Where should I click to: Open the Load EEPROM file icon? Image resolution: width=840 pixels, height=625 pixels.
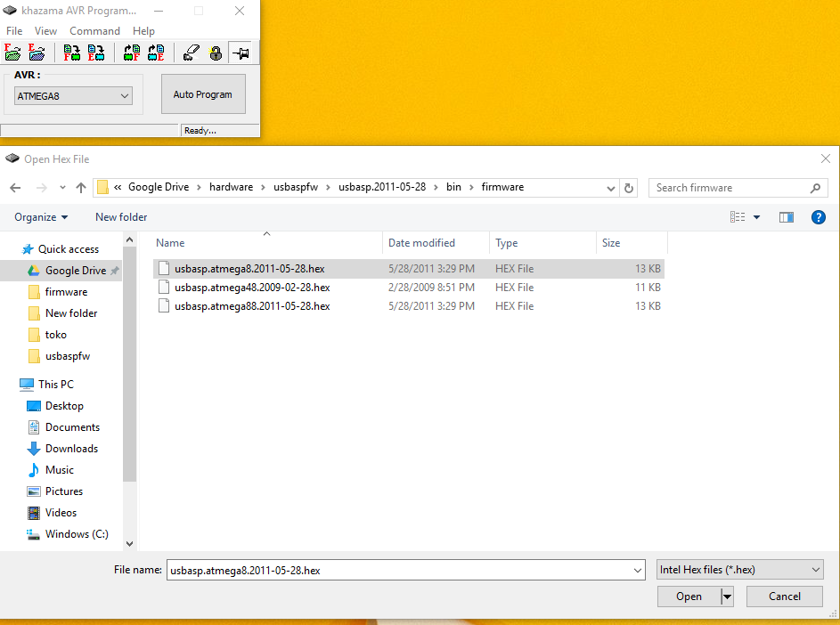pyautogui.click(x=37, y=53)
